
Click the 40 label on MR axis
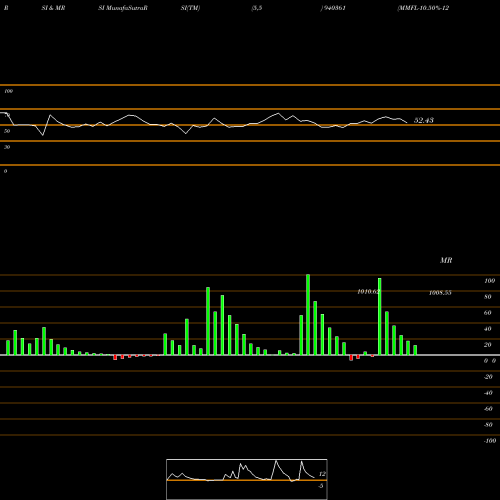(488, 329)
